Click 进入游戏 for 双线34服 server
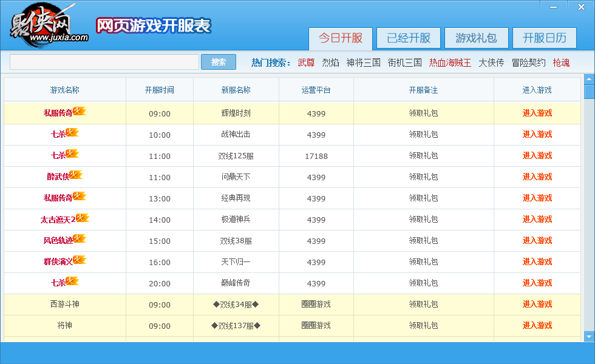595x364 pixels. (537, 304)
